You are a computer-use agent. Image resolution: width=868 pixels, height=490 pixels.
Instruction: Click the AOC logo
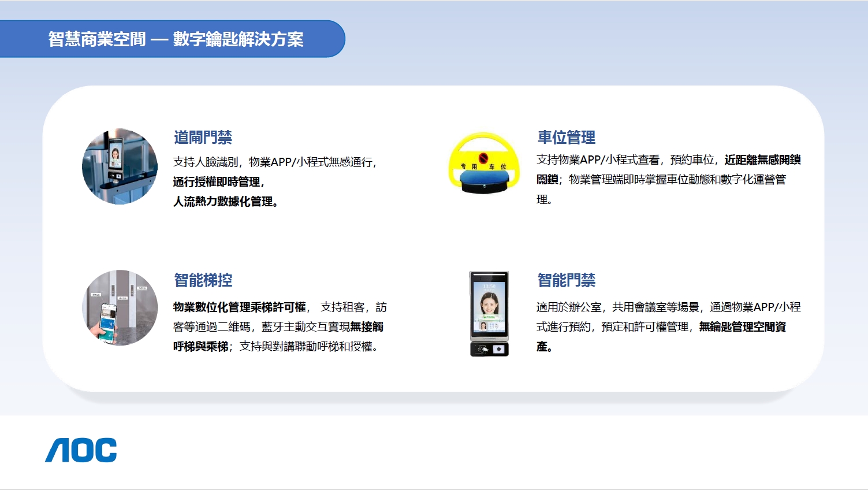[81, 450]
